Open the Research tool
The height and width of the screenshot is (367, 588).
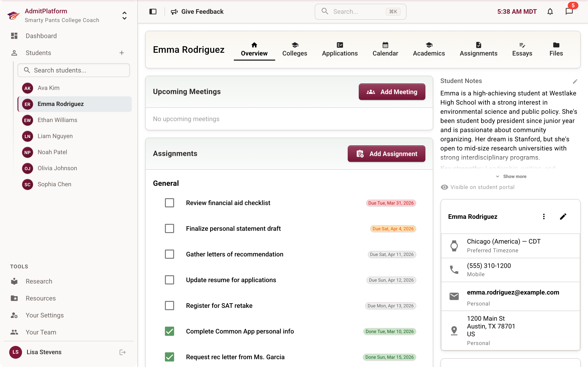(x=39, y=281)
